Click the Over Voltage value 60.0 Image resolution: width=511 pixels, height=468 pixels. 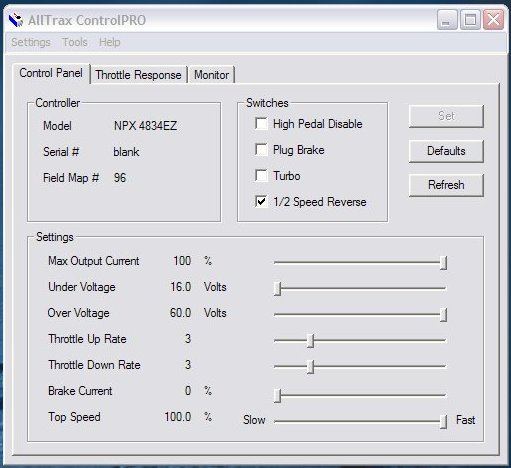point(180,313)
